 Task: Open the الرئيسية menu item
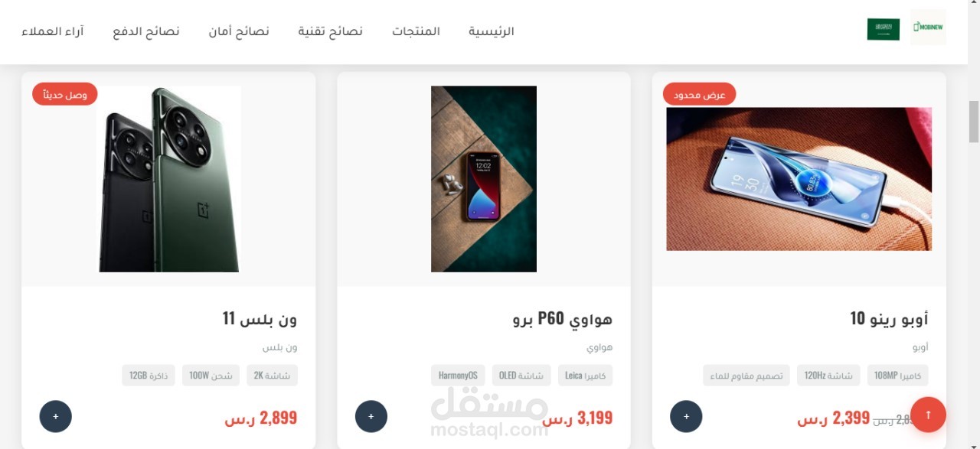(x=492, y=31)
